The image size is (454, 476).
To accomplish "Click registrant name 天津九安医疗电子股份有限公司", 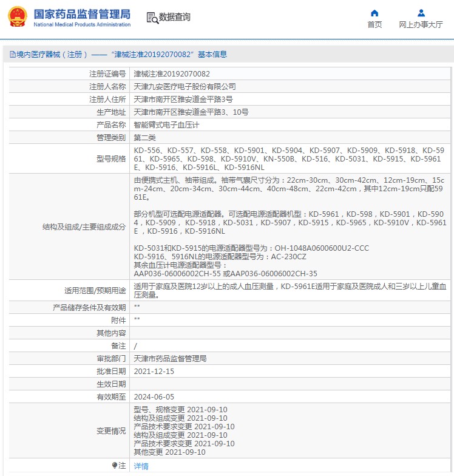I will click(x=185, y=86).
